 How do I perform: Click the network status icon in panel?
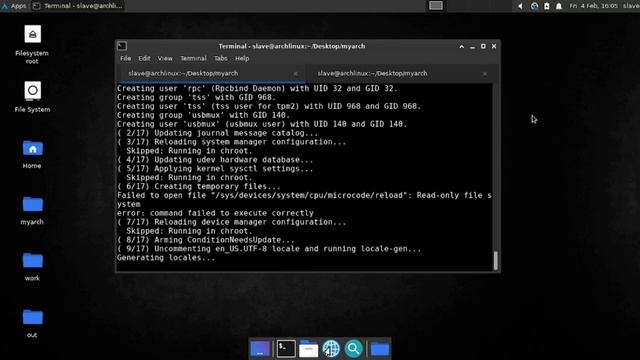pos(534,6)
